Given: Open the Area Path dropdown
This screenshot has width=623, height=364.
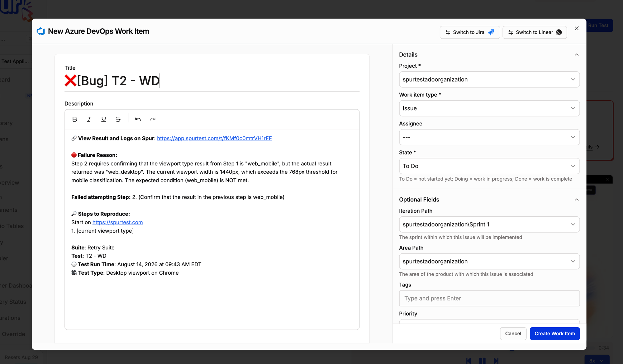Looking at the screenshot, I should point(489,262).
